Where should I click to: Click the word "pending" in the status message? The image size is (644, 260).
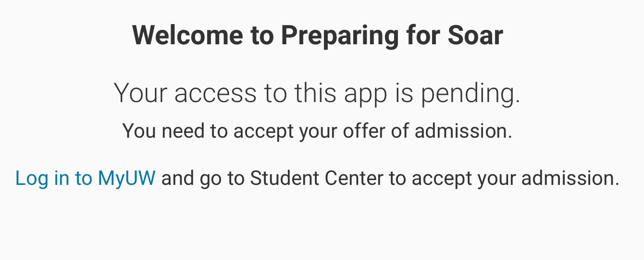point(471,94)
